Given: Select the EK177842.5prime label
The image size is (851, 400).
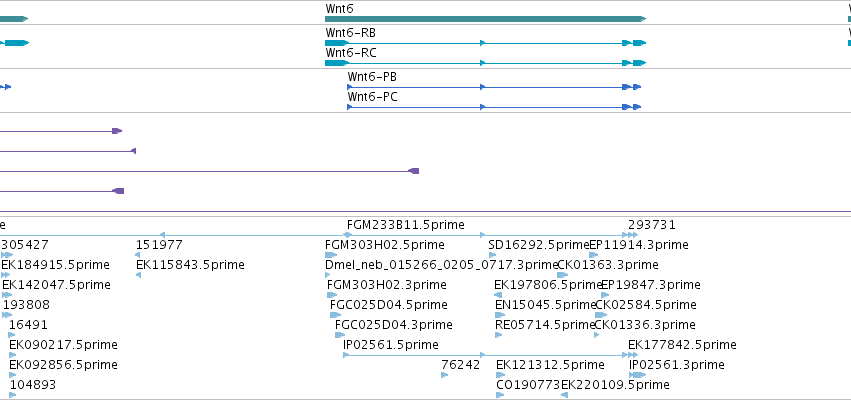Looking at the screenshot, I should coord(682,345).
